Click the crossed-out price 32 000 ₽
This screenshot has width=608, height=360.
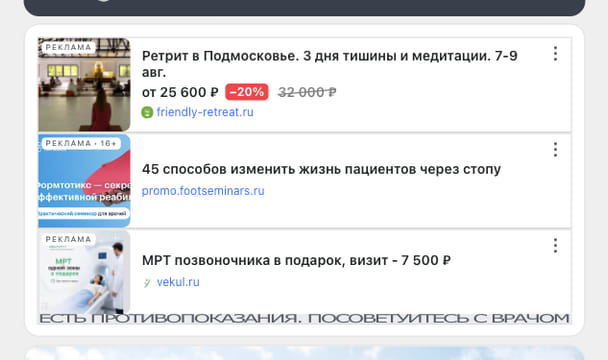tap(307, 92)
